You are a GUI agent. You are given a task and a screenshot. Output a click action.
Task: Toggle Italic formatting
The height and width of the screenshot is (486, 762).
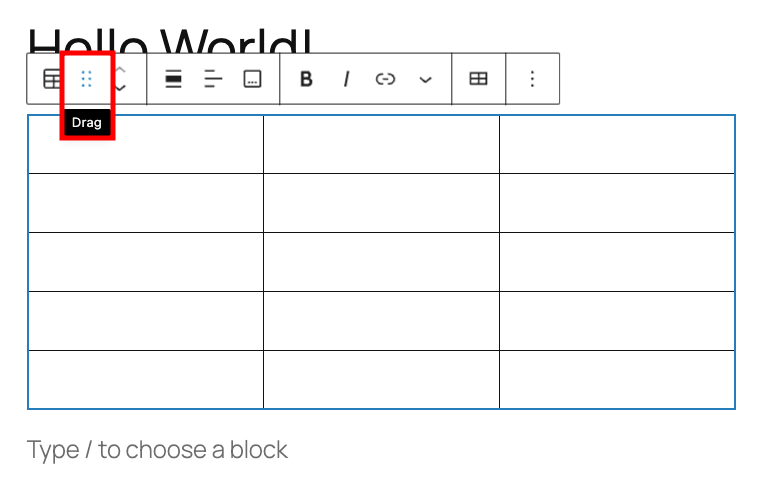[x=346, y=80]
